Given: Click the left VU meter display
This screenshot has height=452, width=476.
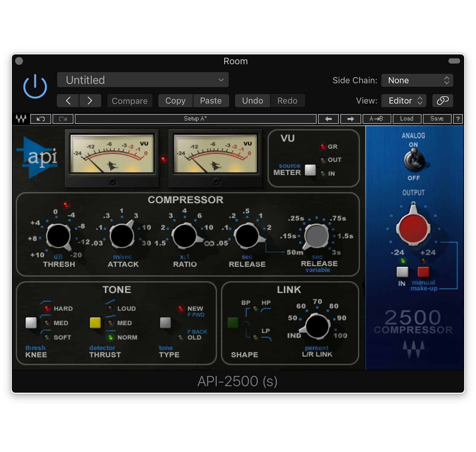Looking at the screenshot, I should [112, 153].
